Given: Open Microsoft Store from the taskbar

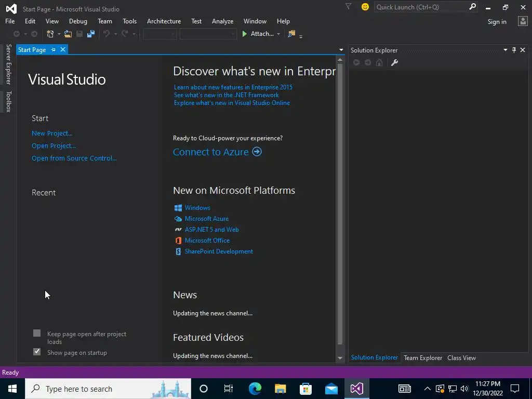Looking at the screenshot, I should tap(305, 389).
